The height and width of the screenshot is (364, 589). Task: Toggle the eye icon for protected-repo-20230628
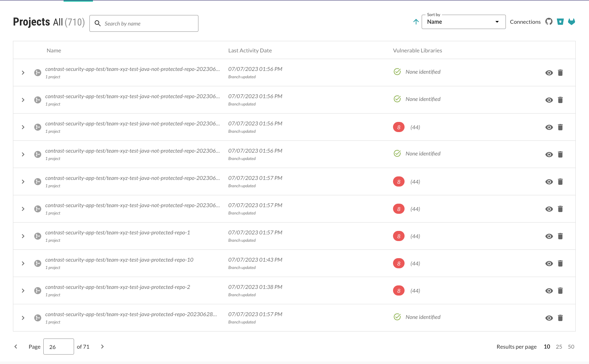pos(549,318)
